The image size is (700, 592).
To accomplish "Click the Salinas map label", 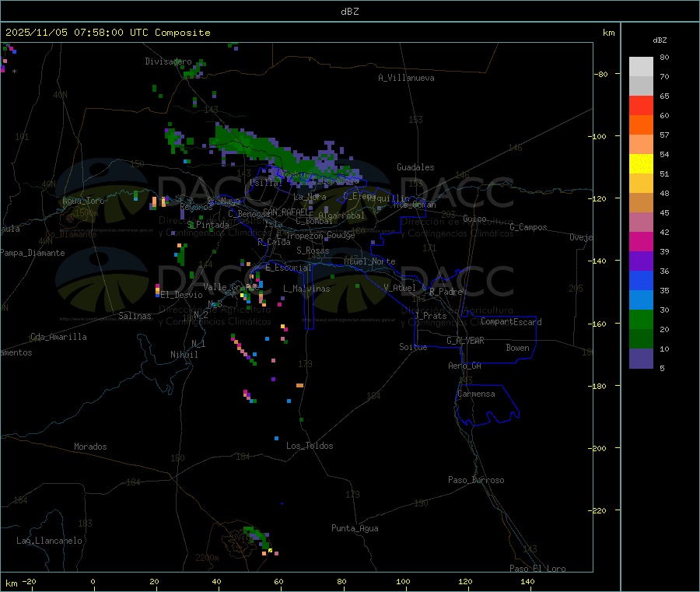I will [135, 316].
